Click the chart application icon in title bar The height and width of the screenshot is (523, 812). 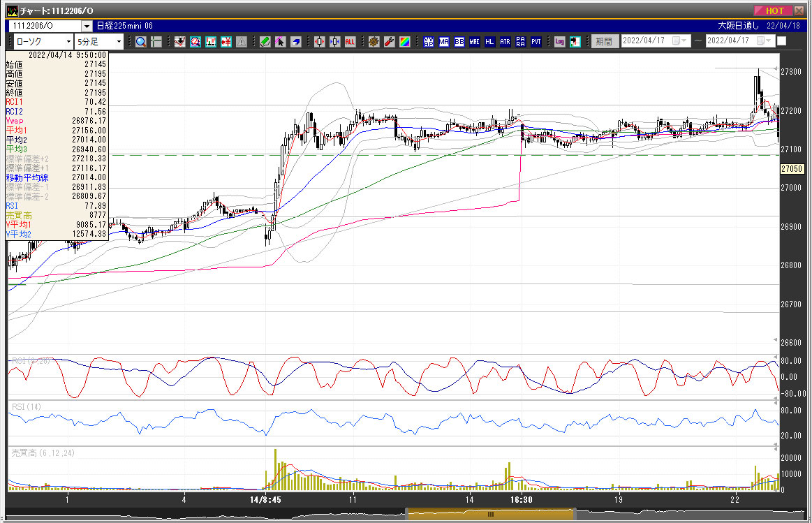12,11
